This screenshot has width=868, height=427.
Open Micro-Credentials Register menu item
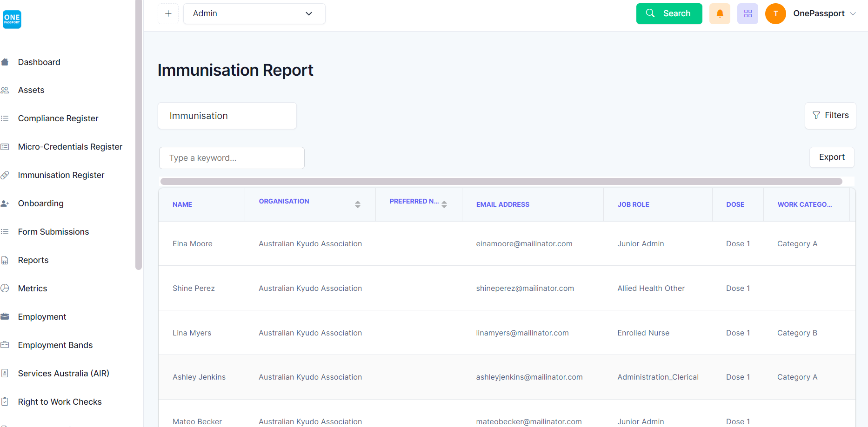pyautogui.click(x=70, y=147)
